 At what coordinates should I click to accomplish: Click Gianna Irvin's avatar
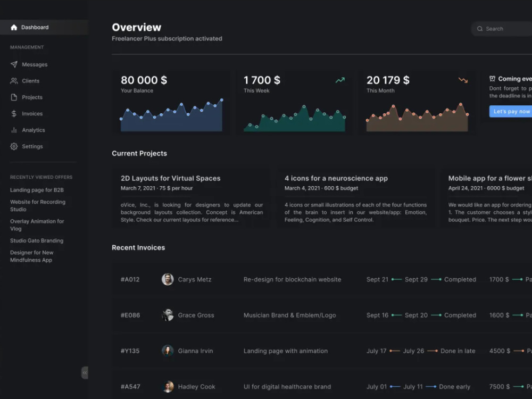pos(168,351)
